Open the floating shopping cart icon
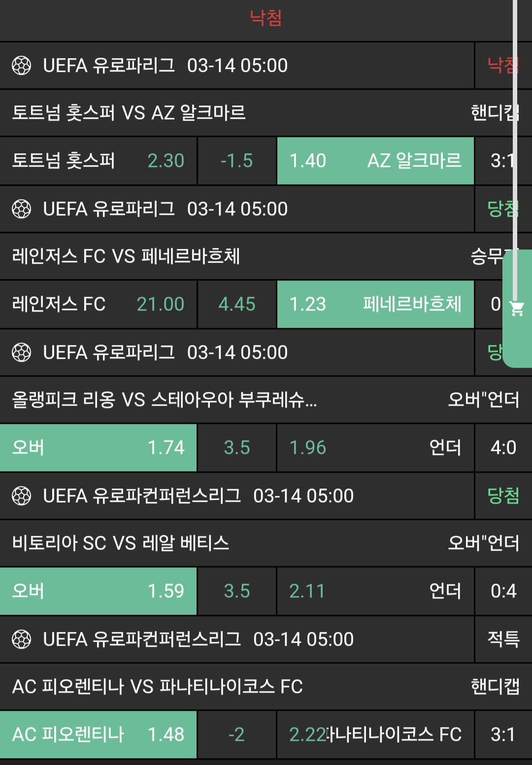 [x=517, y=309]
